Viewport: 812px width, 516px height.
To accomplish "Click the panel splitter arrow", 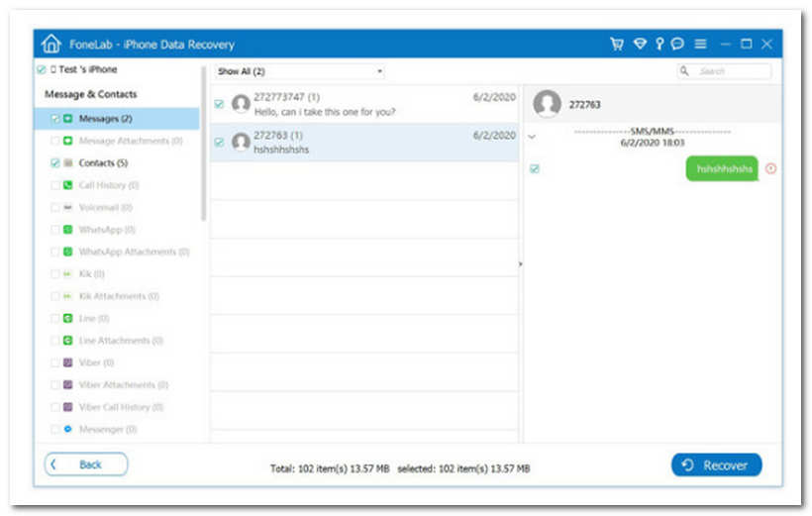I will click(521, 264).
